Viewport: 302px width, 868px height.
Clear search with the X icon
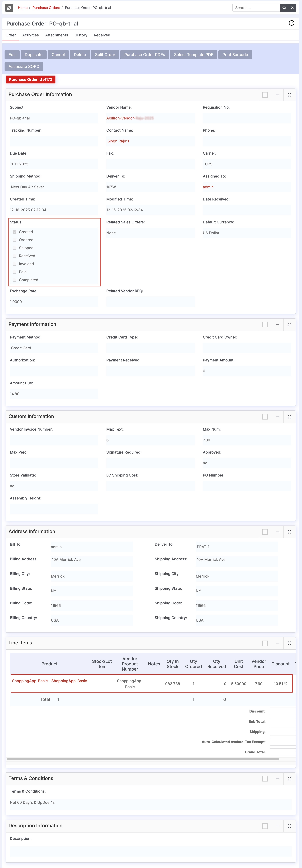292,8
